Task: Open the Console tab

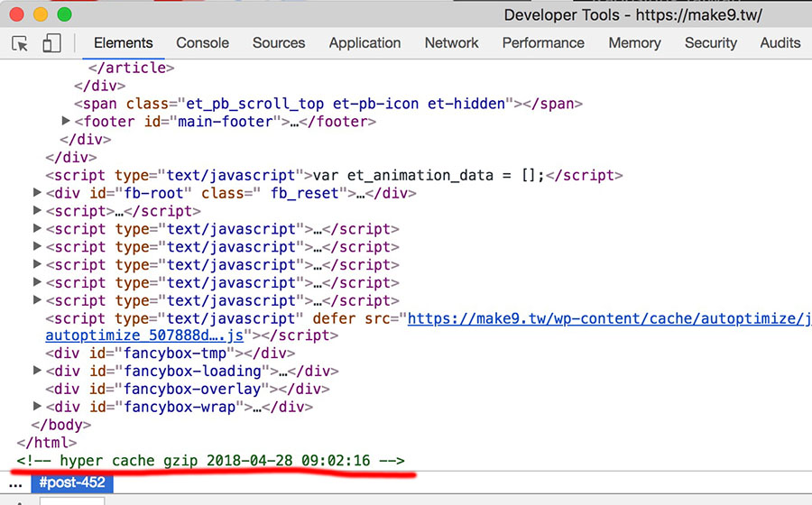Action: point(202,43)
